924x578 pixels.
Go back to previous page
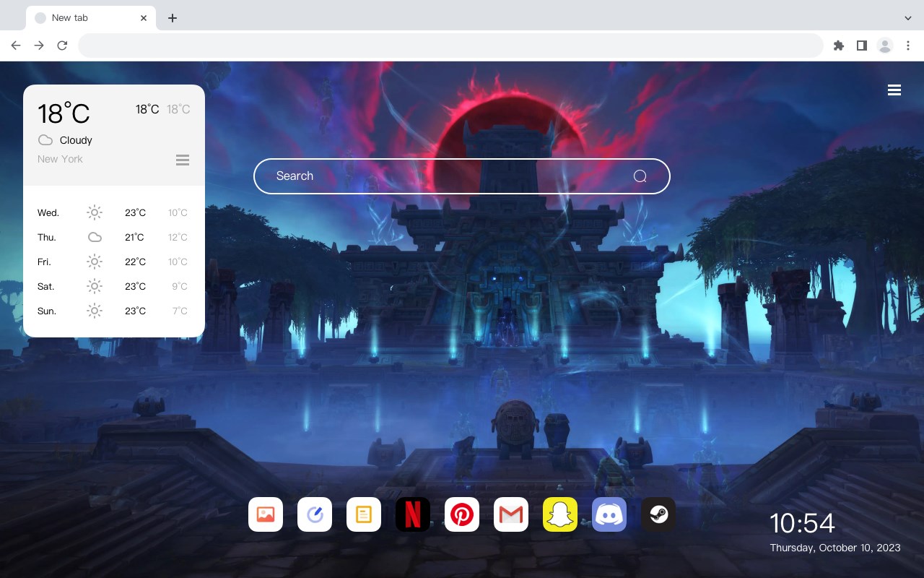(x=16, y=46)
